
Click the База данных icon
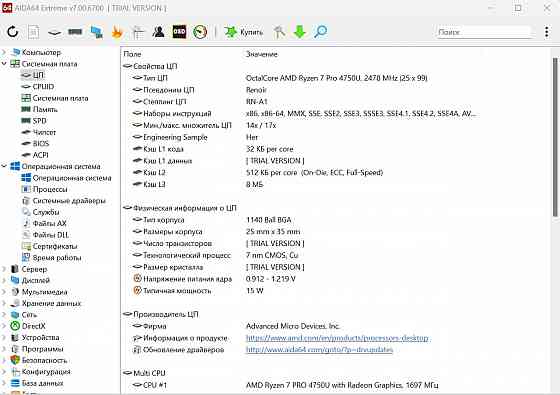15,383
